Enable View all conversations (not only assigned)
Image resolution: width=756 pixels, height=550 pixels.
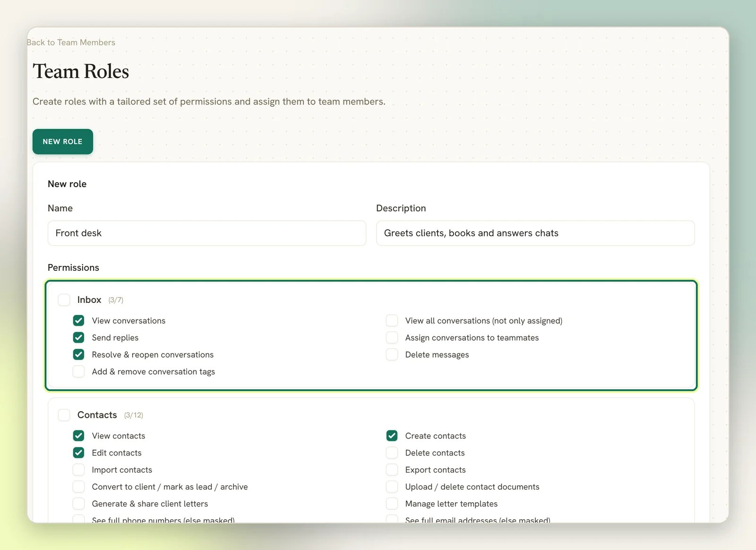(392, 321)
